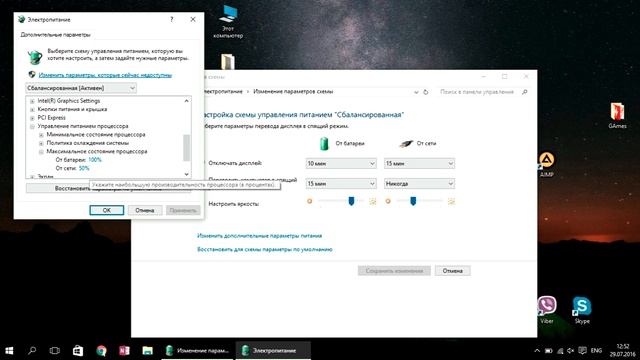Image resolution: width=640 pixels, height=360 pixels.
Task: Switch to Изменение парам... taskbar window
Action: pyautogui.click(x=198, y=351)
